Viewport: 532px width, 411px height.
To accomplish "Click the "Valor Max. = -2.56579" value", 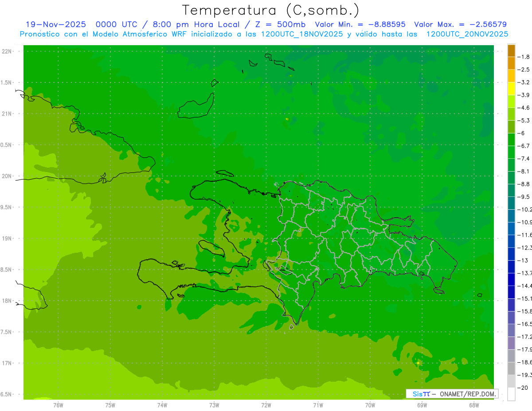I will point(460,24).
